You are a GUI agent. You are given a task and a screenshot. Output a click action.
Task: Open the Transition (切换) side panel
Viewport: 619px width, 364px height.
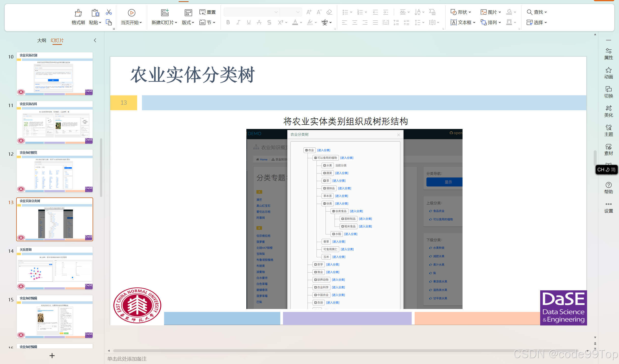608,92
